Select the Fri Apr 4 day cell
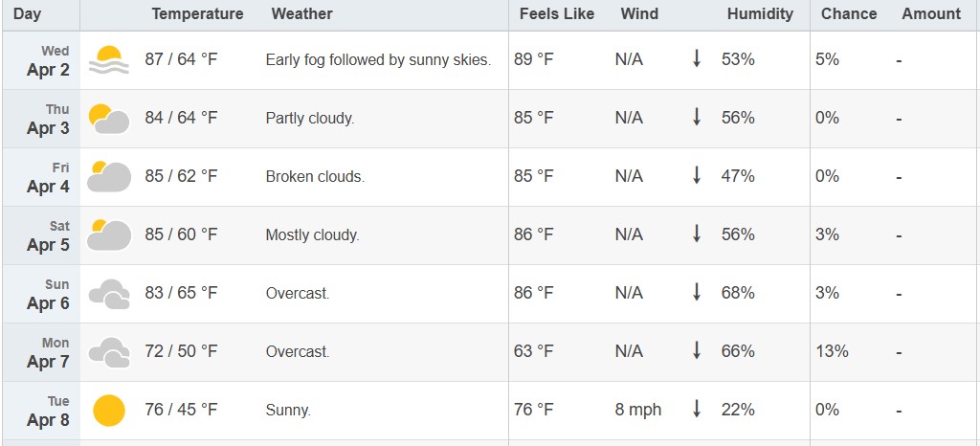980x446 pixels. coord(41,177)
